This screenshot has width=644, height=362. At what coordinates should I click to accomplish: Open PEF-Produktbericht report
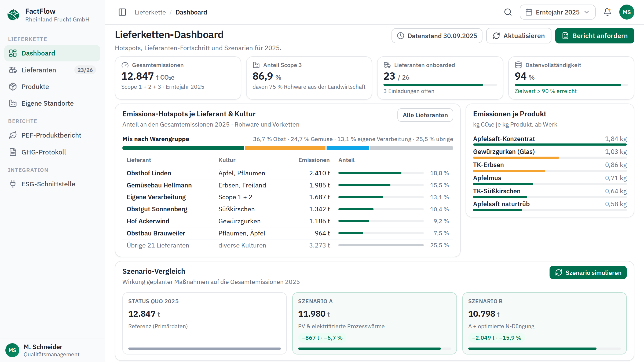52,135
